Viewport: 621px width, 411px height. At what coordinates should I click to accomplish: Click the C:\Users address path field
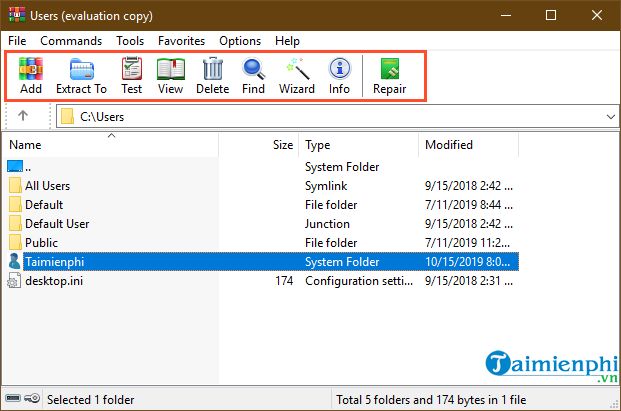click(337, 116)
